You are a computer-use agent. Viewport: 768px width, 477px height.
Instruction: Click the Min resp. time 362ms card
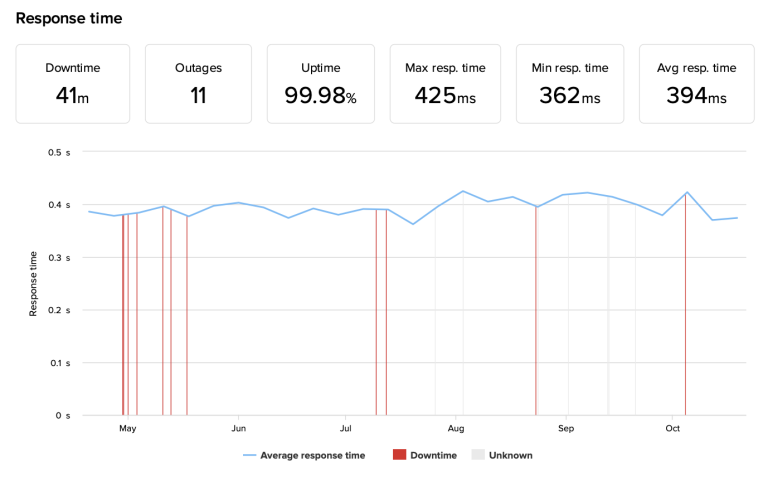(x=570, y=84)
